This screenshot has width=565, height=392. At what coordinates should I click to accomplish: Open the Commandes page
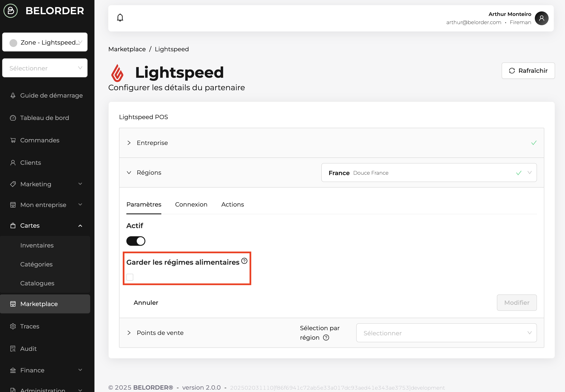45,140
